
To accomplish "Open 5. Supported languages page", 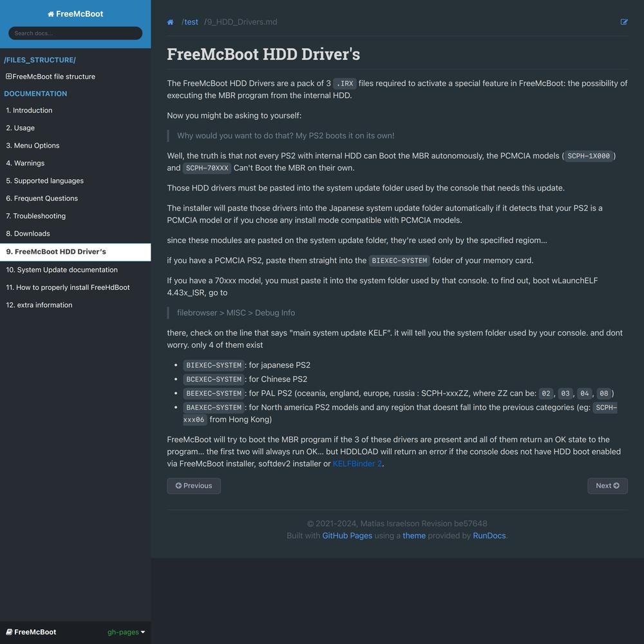I will (75, 181).
